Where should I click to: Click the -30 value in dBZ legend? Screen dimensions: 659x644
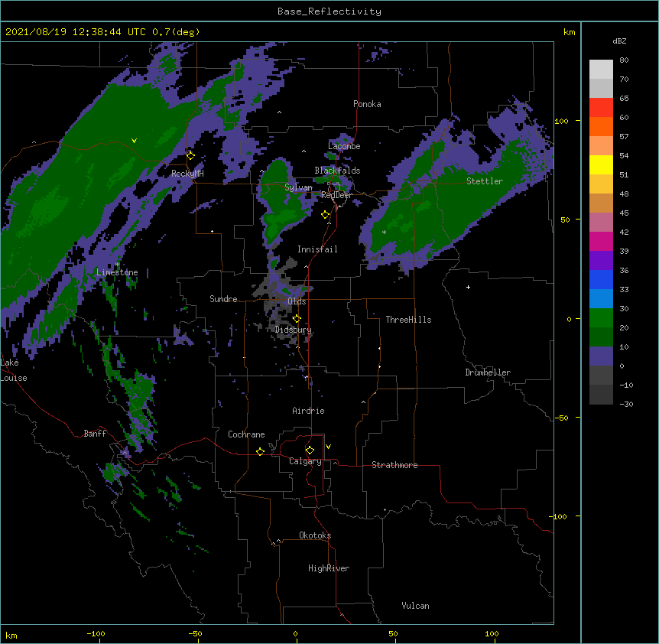[626, 404]
